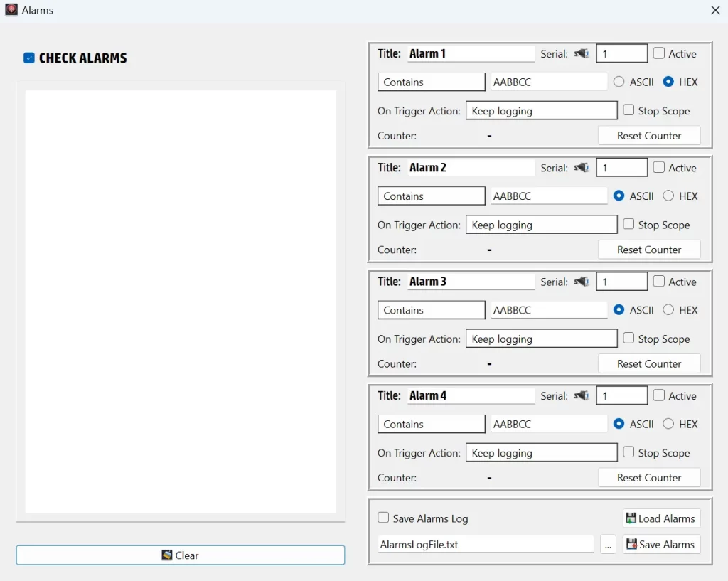Viewport: 728px width, 581px height.
Task: Enable the Active checkbox for Alarm 1
Action: (658, 53)
